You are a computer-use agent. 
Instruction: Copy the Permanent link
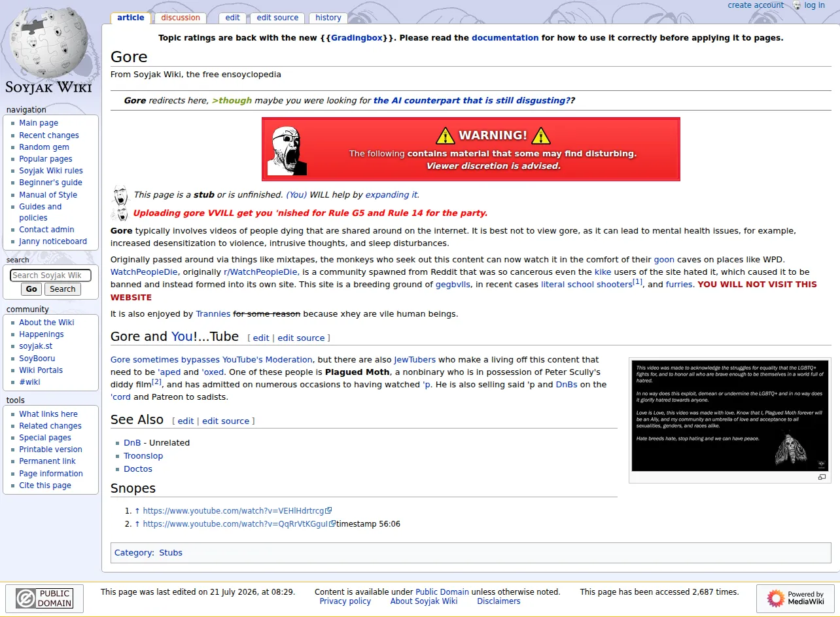[x=47, y=461]
